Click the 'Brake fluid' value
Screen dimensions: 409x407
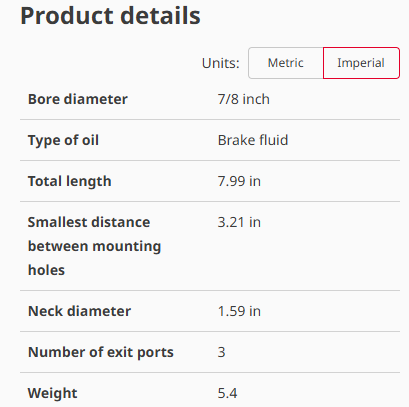pyautogui.click(x=253, y=140)
